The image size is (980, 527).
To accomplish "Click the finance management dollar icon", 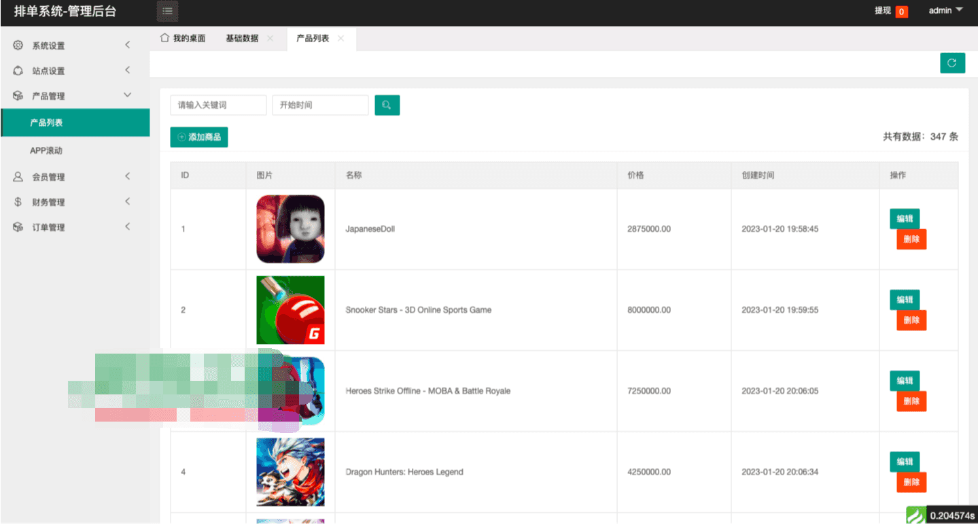I will coord(18,202).
